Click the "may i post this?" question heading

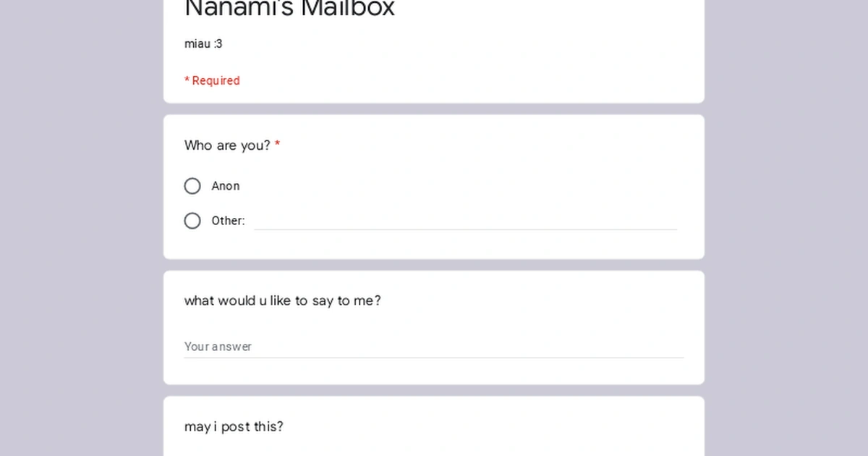(233, 426)
